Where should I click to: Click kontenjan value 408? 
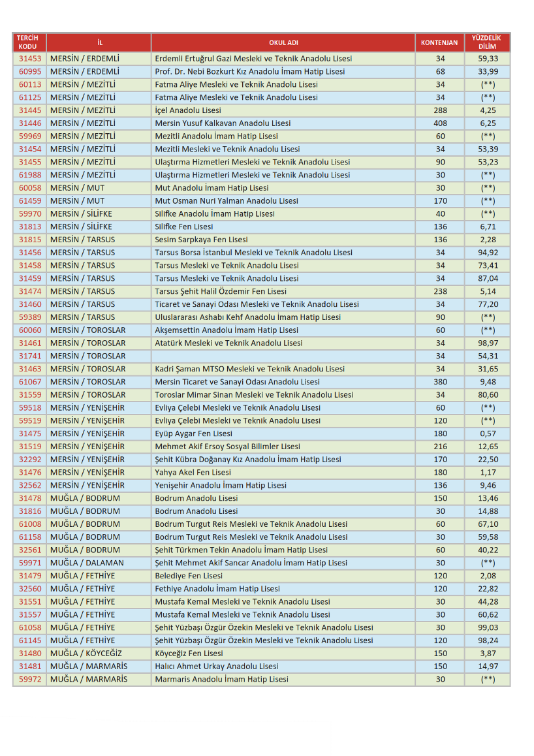pyautogui.click(x=440, y=123)
